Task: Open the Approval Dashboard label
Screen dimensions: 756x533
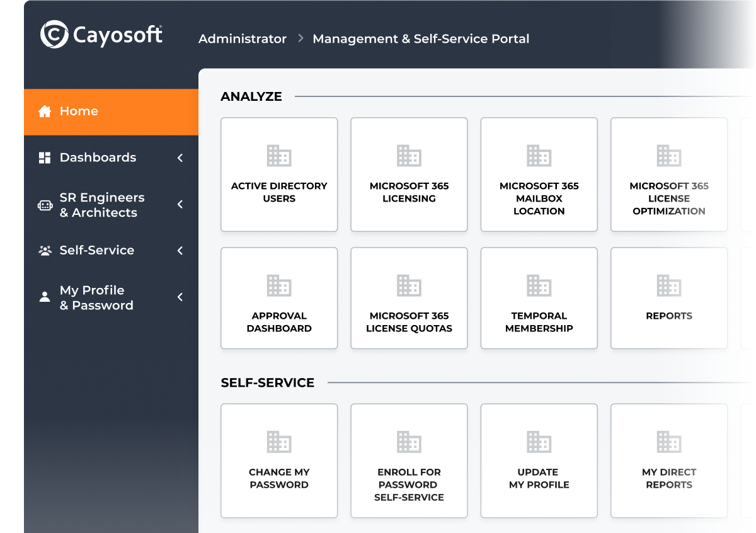Action: click(x=279, y=322)
